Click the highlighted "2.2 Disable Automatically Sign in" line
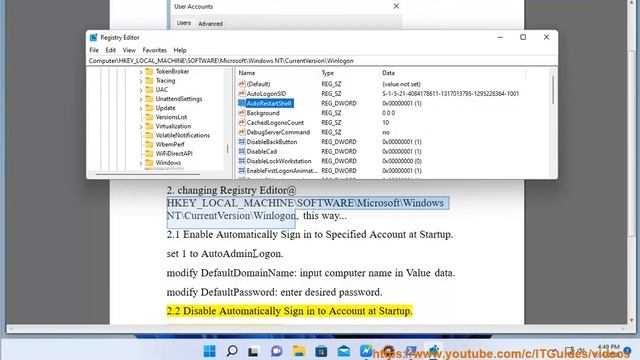Image resolution: width=640 pixels, height=360 pixels. 289,311
